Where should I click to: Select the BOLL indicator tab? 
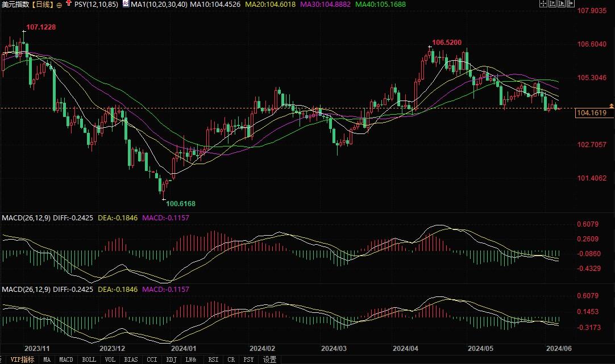click(89, 359)
